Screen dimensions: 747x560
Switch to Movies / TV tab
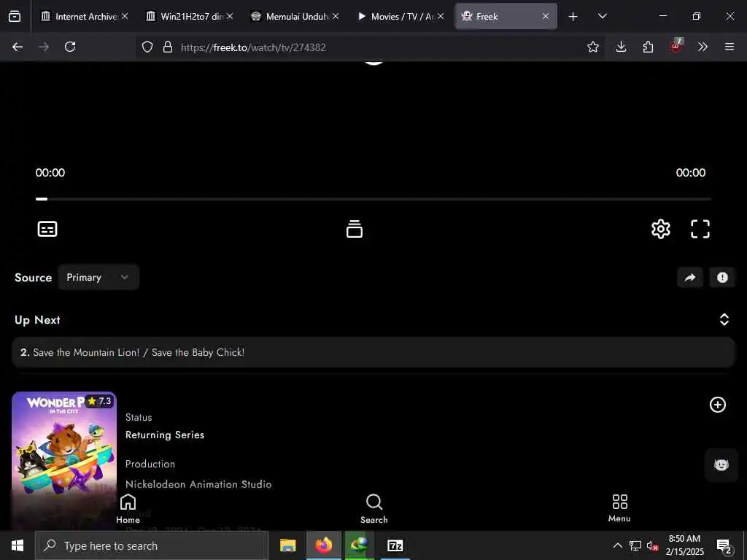tap(399, 16)
